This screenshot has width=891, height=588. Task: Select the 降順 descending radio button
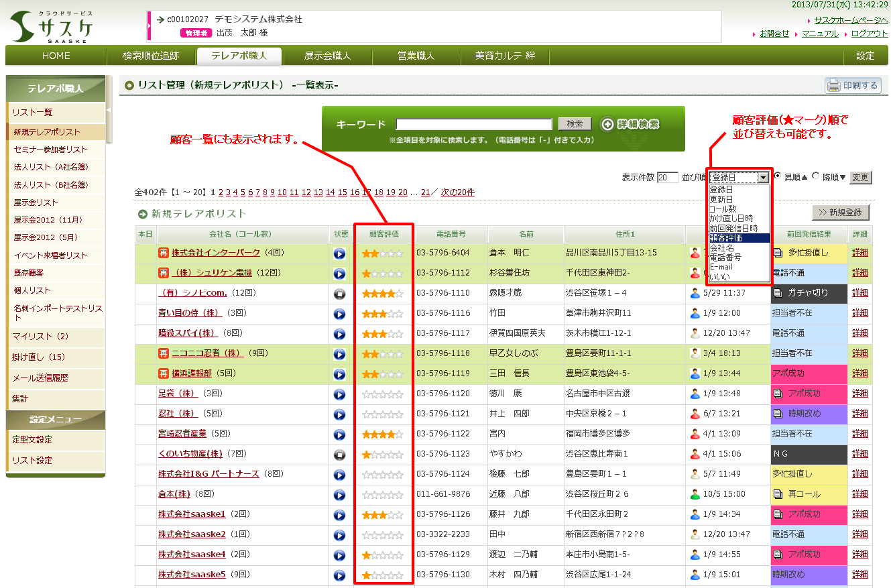815,176
